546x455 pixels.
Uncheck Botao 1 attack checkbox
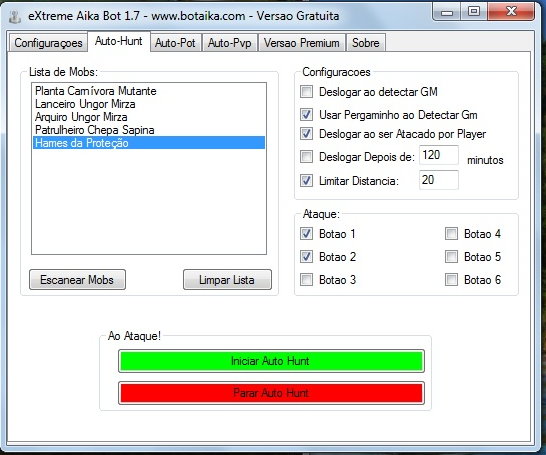click(306, 234)
